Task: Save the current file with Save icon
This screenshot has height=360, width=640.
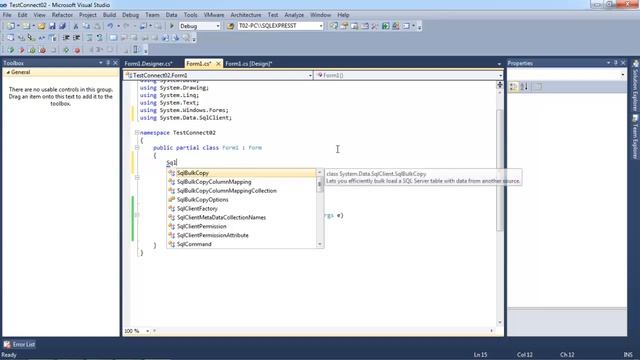Action: (52, 26)
